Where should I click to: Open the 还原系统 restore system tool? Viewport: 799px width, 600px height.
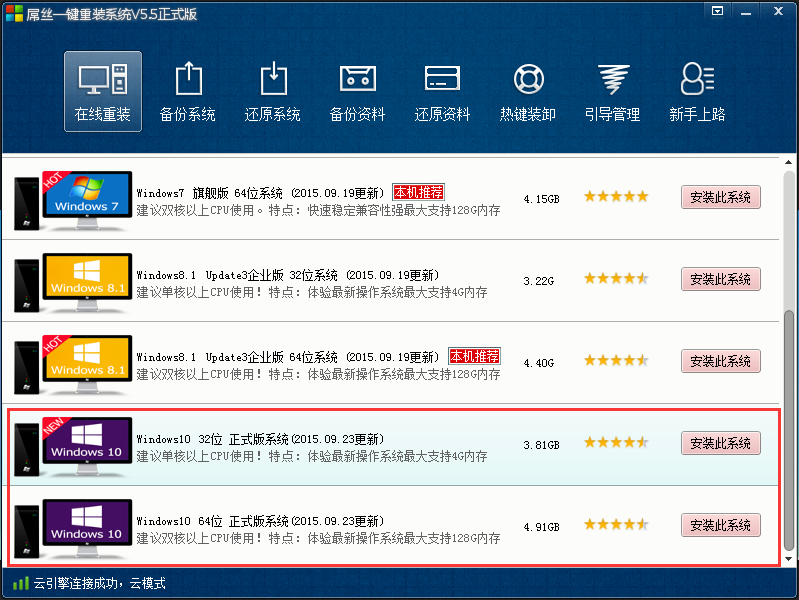click(x=273, y=91)
